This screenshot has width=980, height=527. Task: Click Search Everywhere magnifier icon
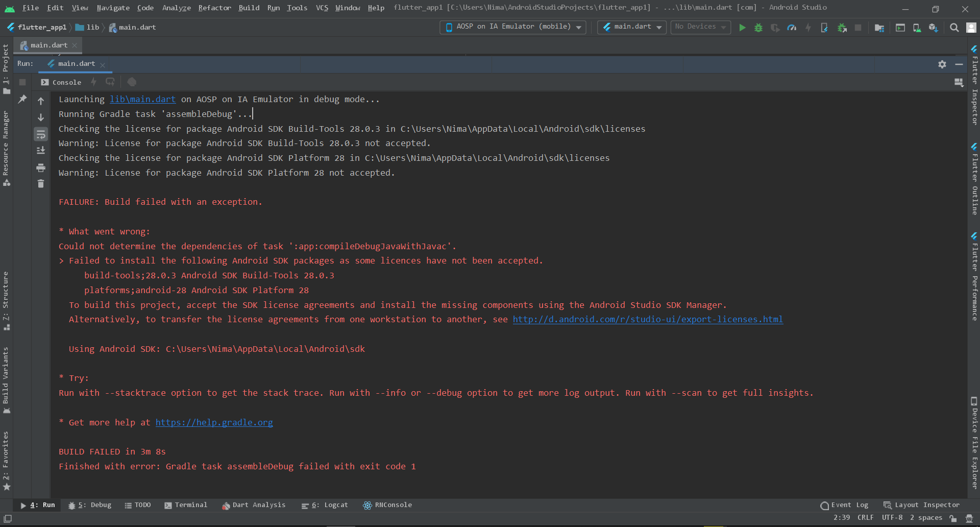(954, 28)
